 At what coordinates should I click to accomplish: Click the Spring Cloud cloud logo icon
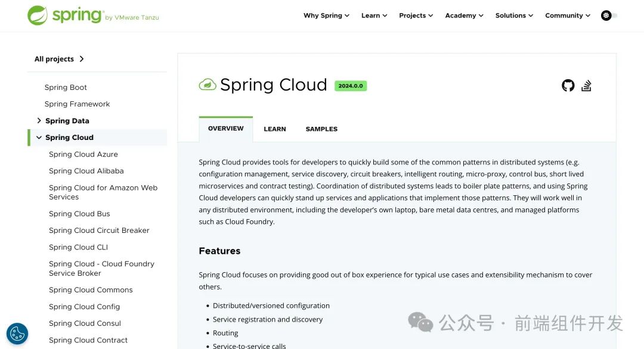click(x=208, y=85)
